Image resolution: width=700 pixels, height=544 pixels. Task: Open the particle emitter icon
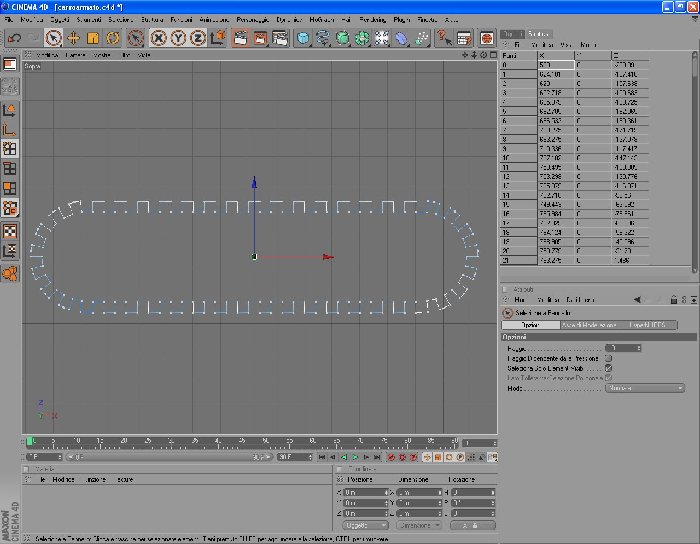coord(421,38)
